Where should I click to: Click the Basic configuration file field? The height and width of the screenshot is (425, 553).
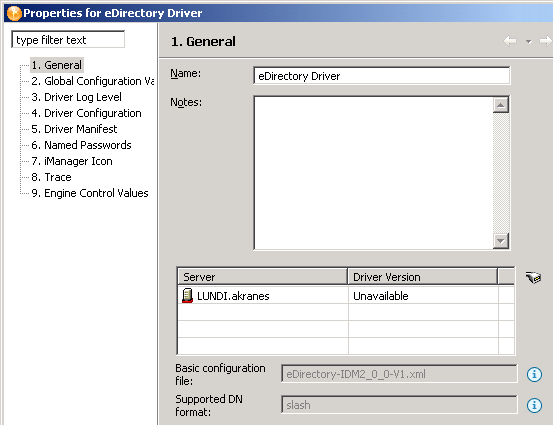399,374
